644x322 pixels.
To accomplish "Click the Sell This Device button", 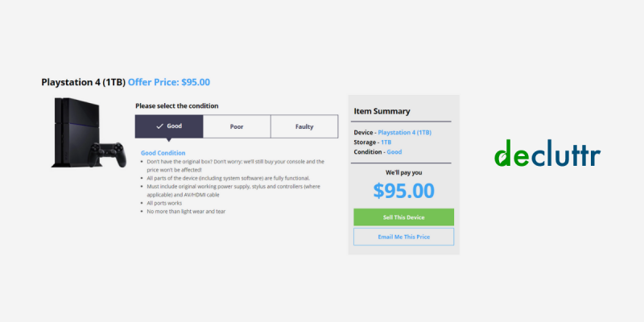I will (404, 217).
